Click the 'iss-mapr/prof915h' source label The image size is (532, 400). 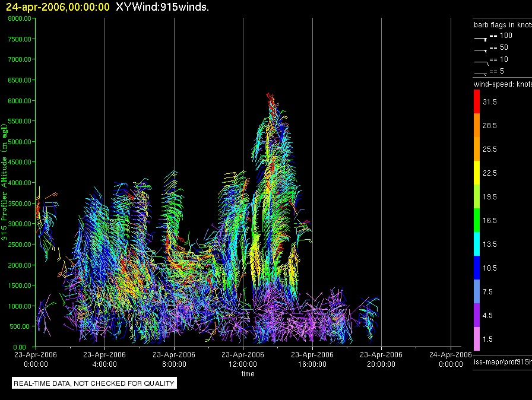(x=503, y=362)
